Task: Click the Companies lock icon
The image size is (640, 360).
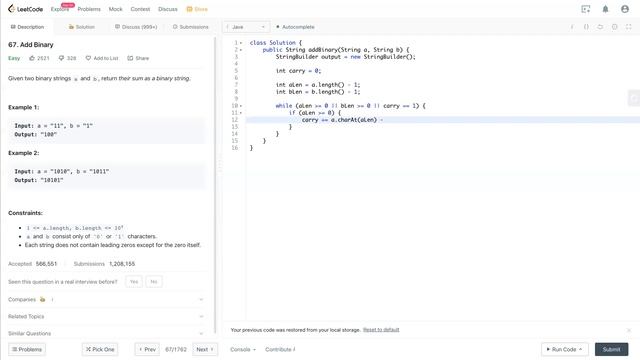Action: tap(42, 300)
